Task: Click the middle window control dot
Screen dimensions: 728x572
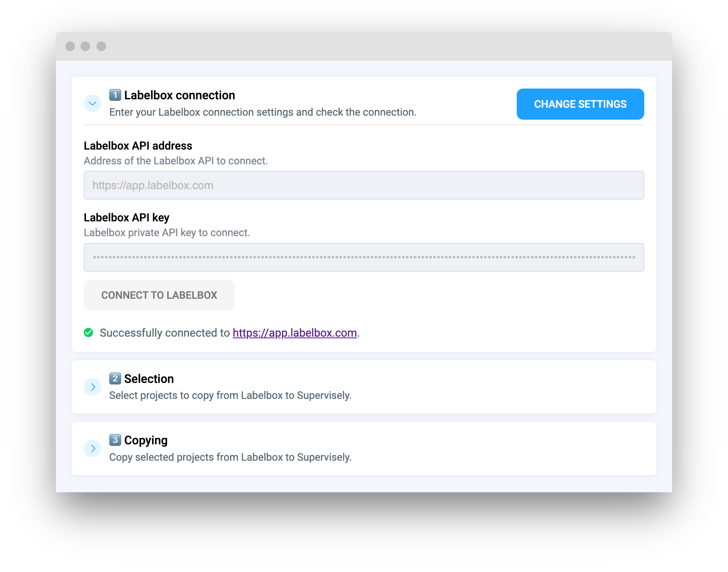Action: point(86,46)
